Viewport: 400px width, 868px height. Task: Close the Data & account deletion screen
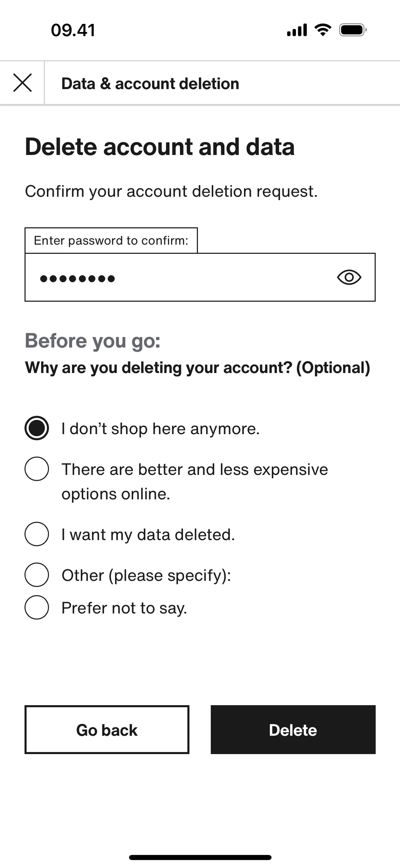(x=22, y=83)
